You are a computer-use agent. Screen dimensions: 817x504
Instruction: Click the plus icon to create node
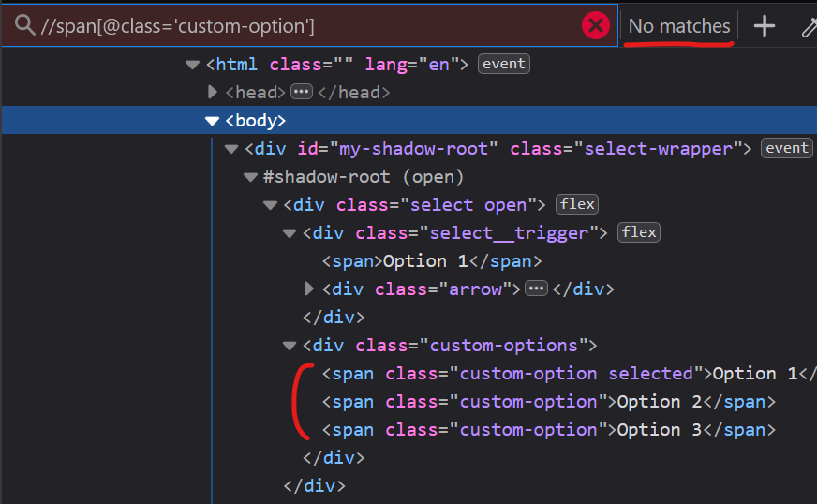(x=765, y=26)
